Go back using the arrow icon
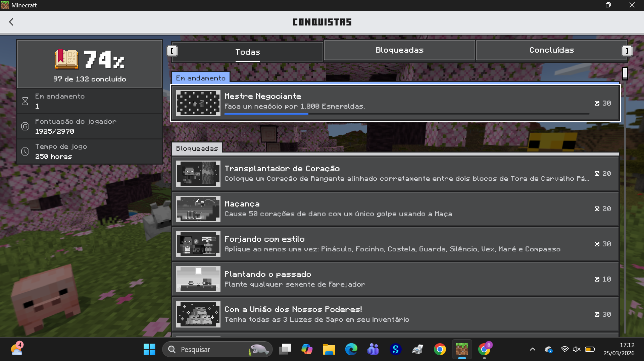The image size is (644, 361). pyautogui.click(x=11, y=22)
